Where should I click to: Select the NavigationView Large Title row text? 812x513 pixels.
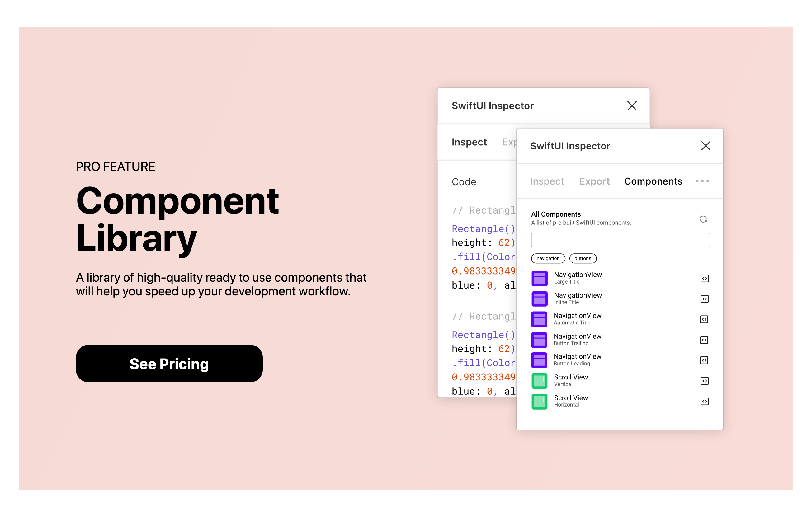[578, 278]
